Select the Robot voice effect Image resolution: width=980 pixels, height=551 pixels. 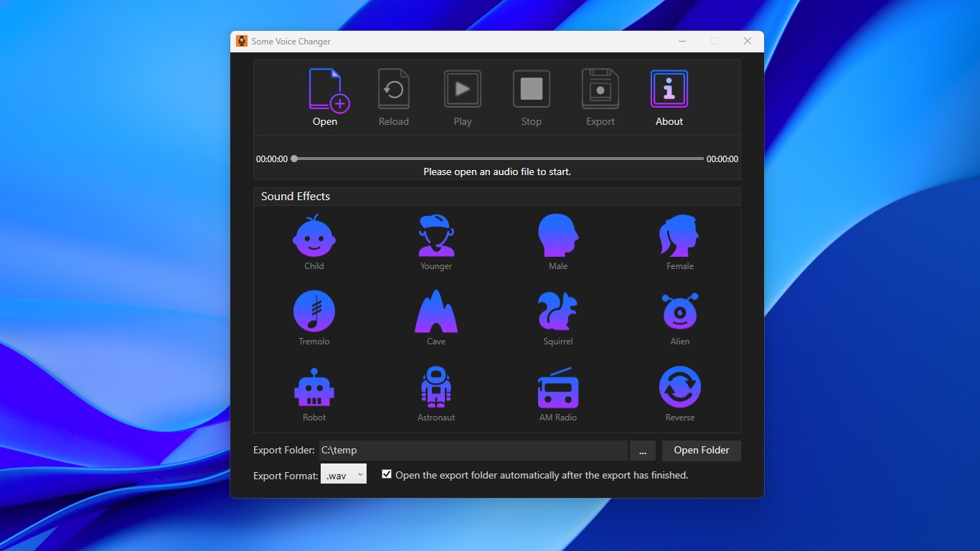pyautogui.click(x=314, y=392)
